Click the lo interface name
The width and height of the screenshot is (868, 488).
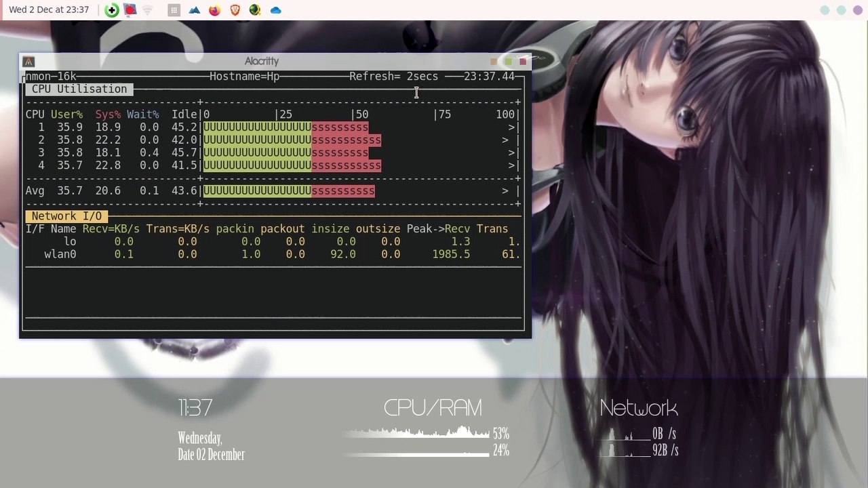(70, 242)
